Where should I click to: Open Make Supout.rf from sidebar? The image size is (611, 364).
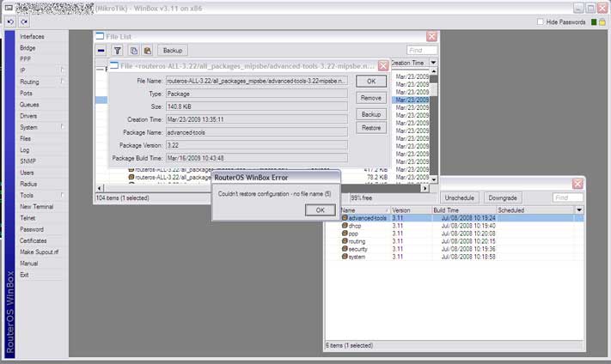(39, 252)
